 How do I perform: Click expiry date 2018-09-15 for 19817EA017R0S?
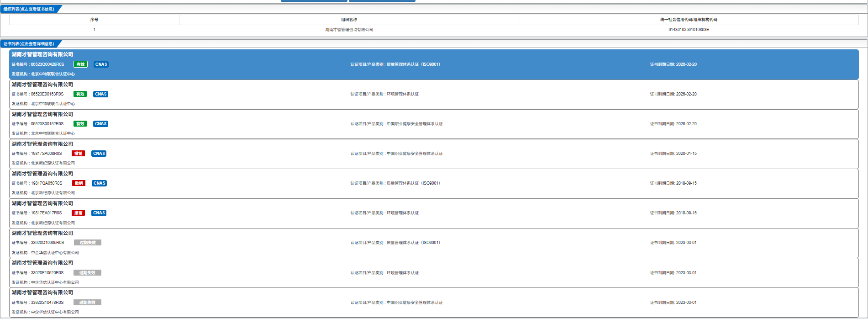(x=686, y=213)
